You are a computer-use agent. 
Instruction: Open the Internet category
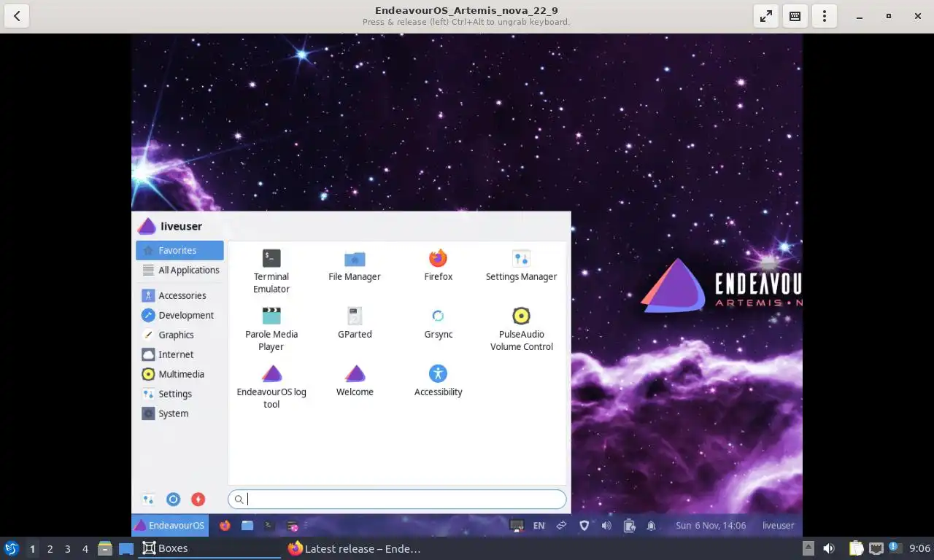pyautogui.click(x=180, y=354)
